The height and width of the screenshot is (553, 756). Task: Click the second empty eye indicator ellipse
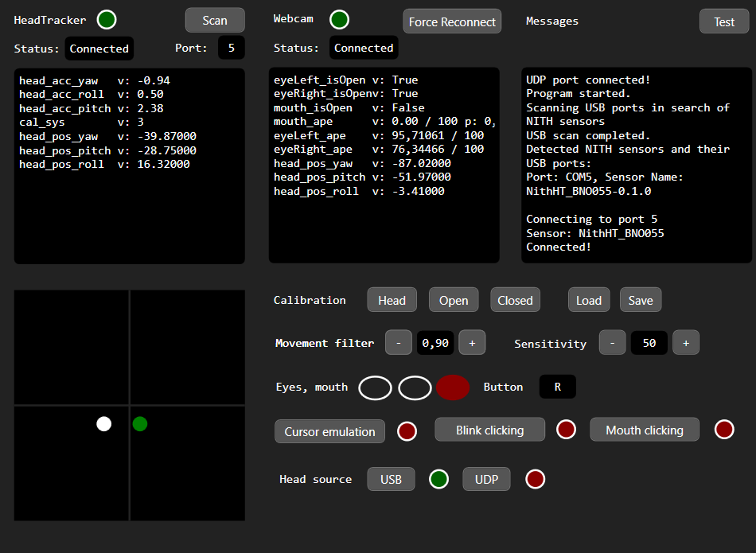(x=415, y=387)
